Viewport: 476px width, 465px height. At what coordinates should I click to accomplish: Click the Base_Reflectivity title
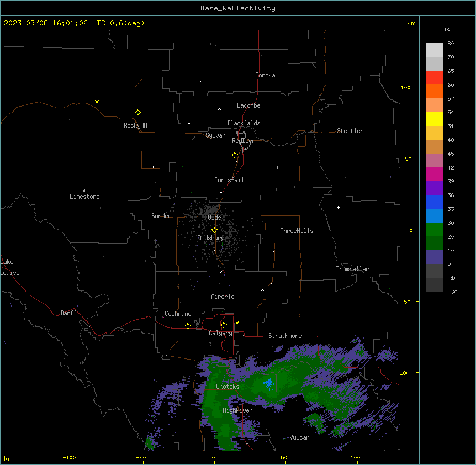pyautogui.click(x=238, y=8)
